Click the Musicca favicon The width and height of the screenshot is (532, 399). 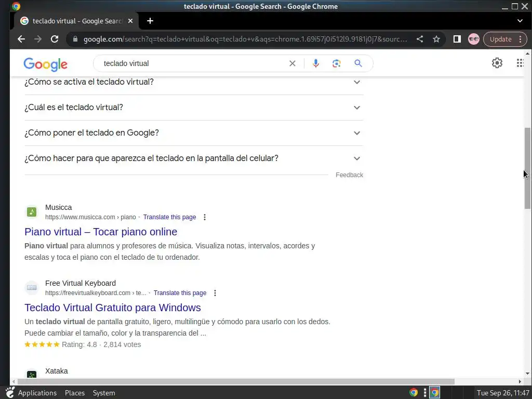(x=32, y=212)
